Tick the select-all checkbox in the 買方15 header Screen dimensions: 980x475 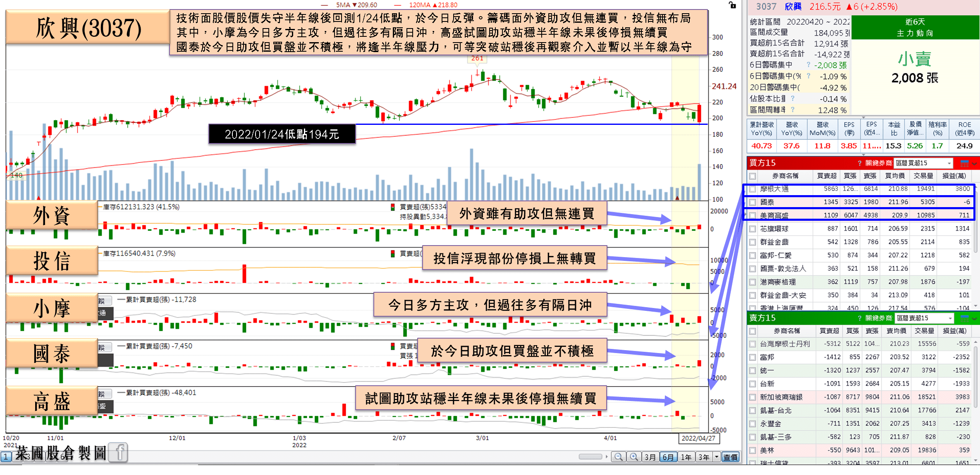tap(753, 176)
